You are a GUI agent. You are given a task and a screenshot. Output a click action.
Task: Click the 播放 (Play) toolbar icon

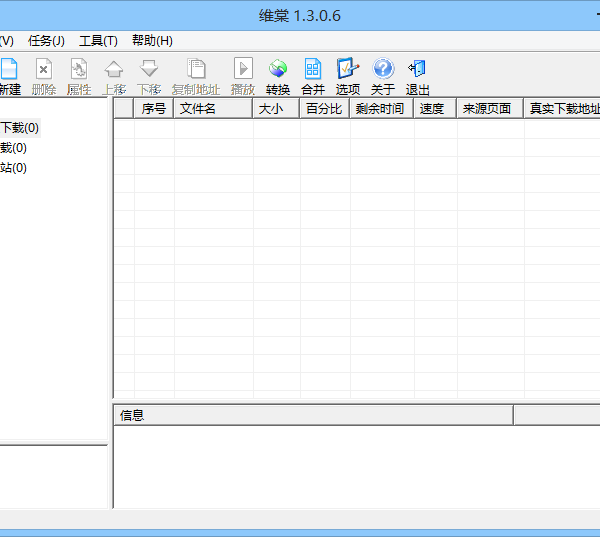[243, 69]
